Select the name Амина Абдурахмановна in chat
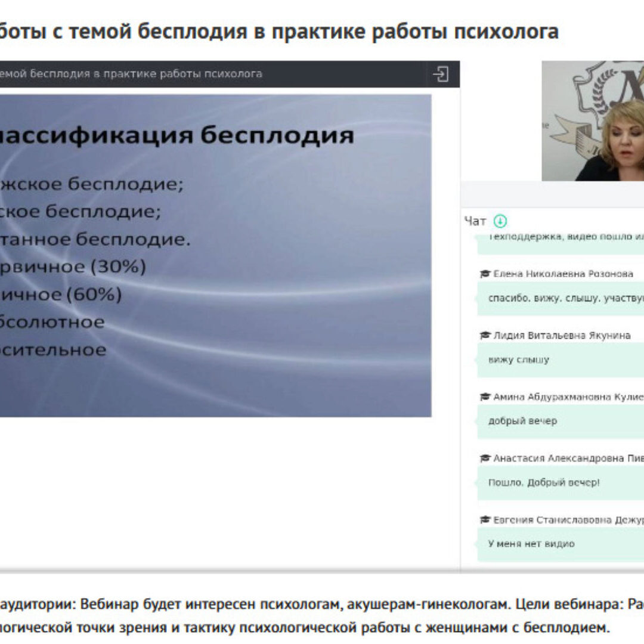 tap(568, 397)
